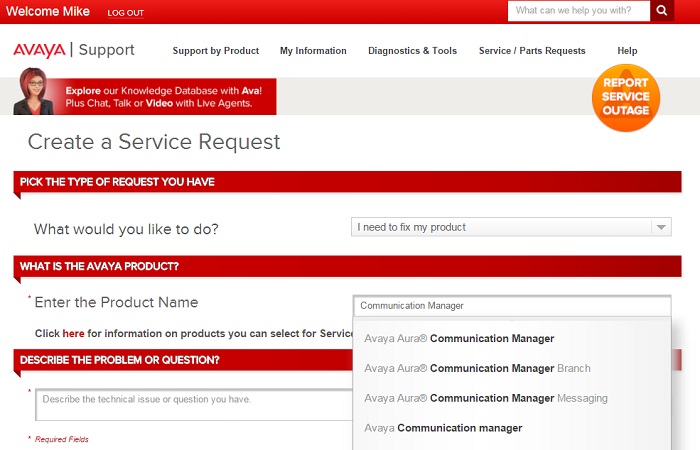Expand the 'I need to fix my product' dropdown

pos(511,227)
